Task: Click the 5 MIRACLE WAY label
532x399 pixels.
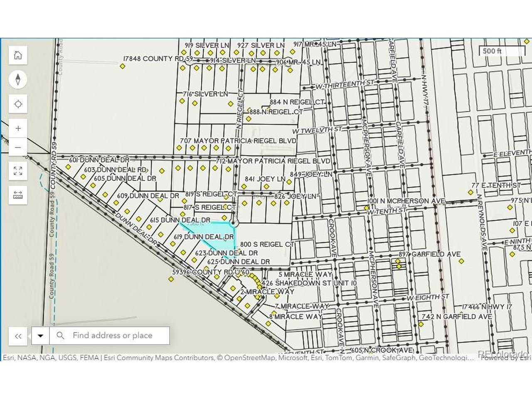Action: click(305, 274)
